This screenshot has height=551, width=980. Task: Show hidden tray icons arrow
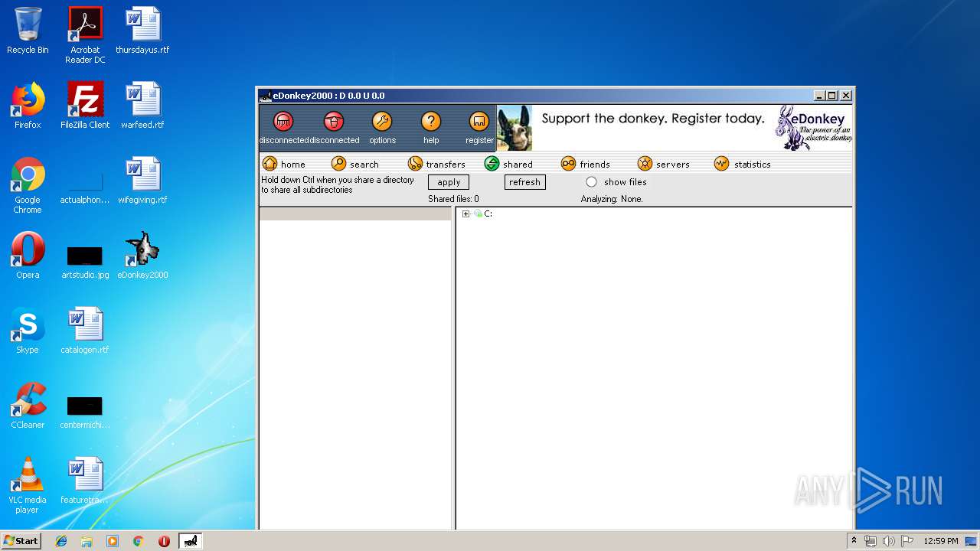[854, 541]
